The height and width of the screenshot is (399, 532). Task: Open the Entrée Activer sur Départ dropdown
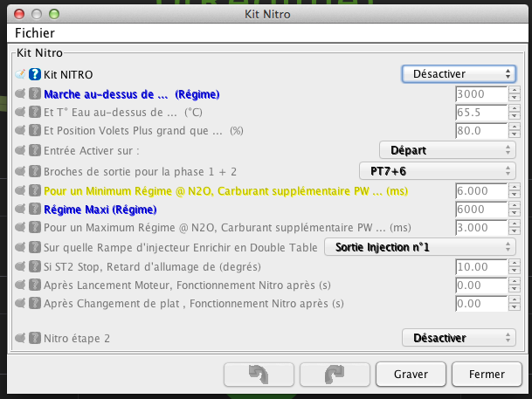tap(447, 150)
